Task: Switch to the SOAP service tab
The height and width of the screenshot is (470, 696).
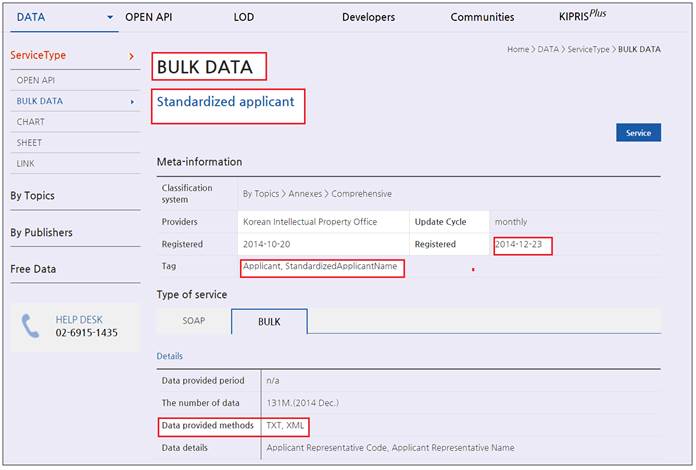Action: click(x=194, y=321)
